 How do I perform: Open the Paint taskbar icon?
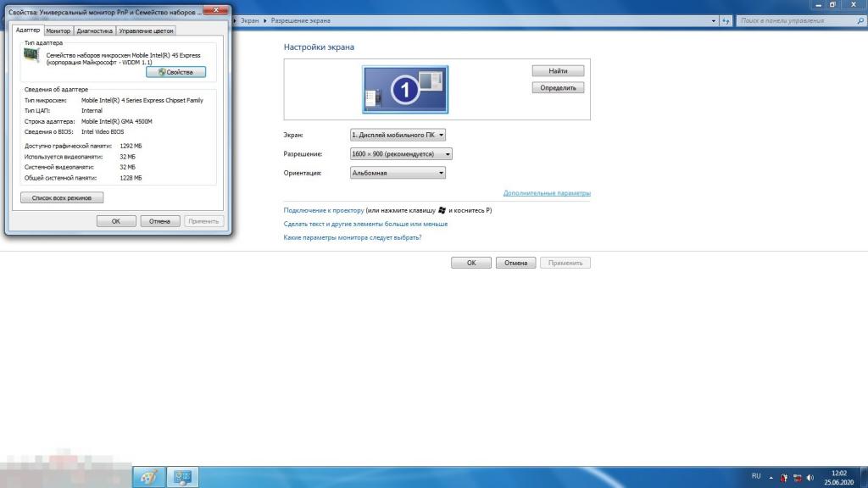click(149, 477)
